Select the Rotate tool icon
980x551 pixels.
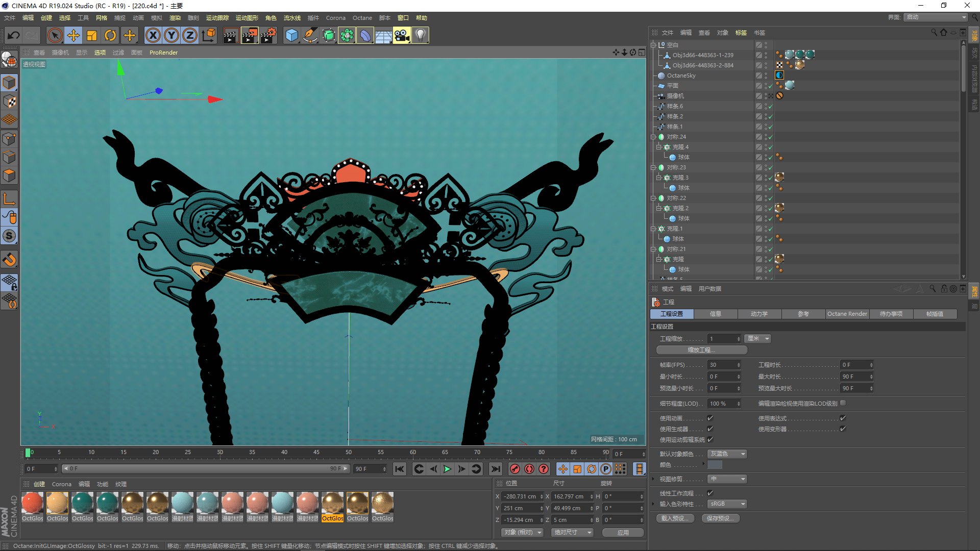click(x=110, y=35)
